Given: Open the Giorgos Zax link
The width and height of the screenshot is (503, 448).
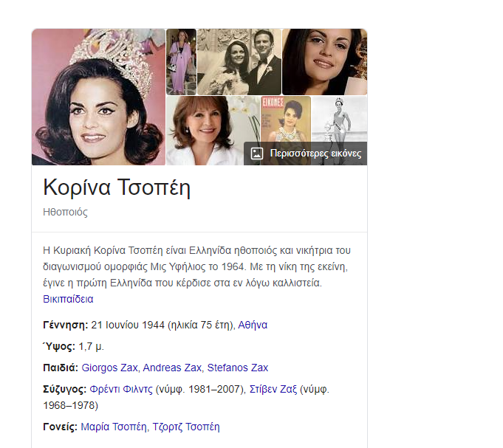Looking at the screenshot, I should pos(109,368).
